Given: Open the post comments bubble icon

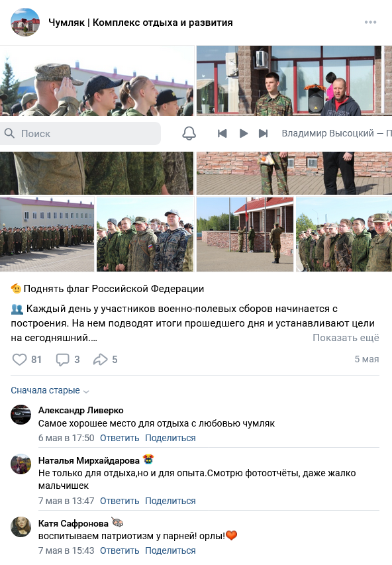Looking at the screenshot, I should 63,359.
